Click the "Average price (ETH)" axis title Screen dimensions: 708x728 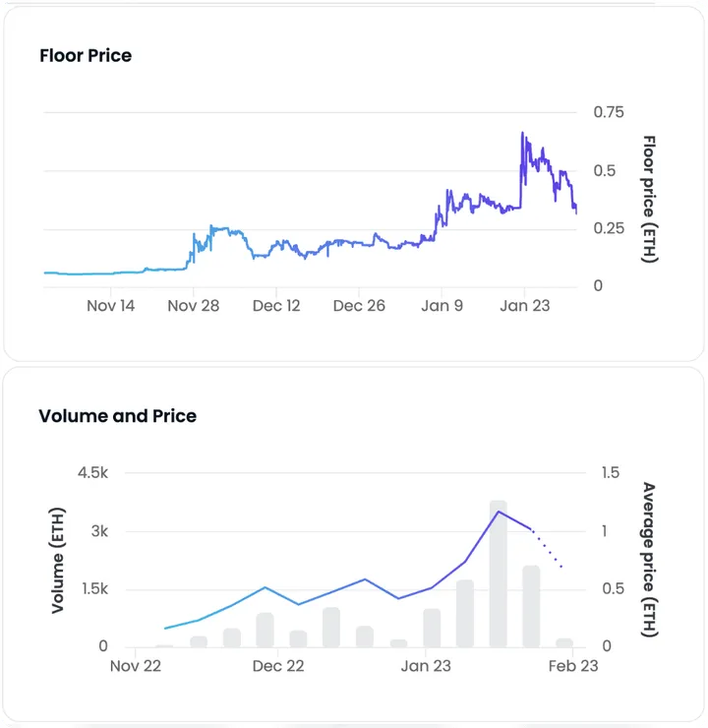(x=648, y=559)
